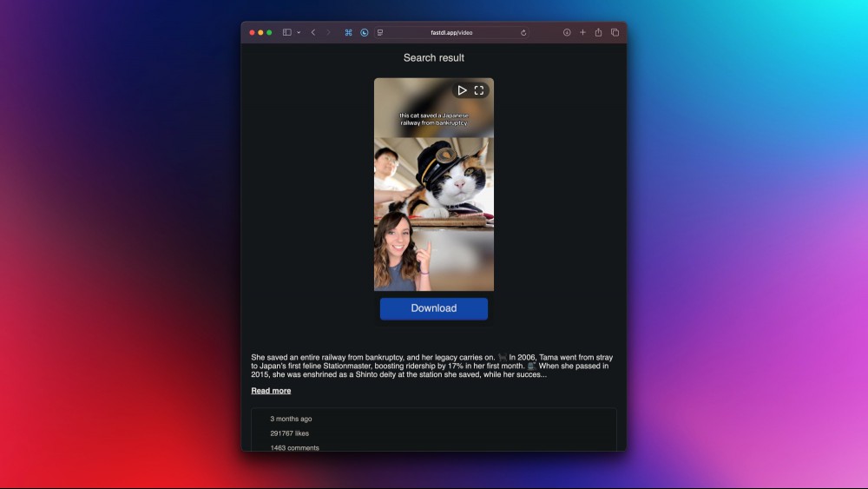Click the blue clock extension icon

click(x=365, y=33)
